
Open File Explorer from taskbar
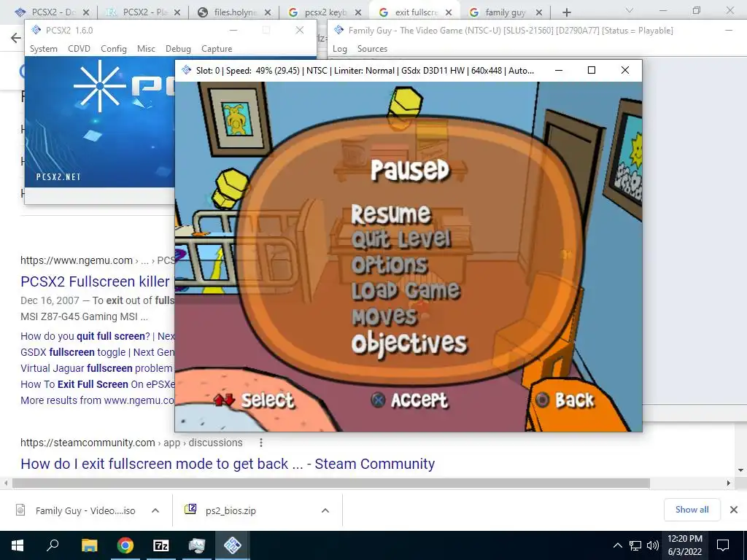pos(89,545)
